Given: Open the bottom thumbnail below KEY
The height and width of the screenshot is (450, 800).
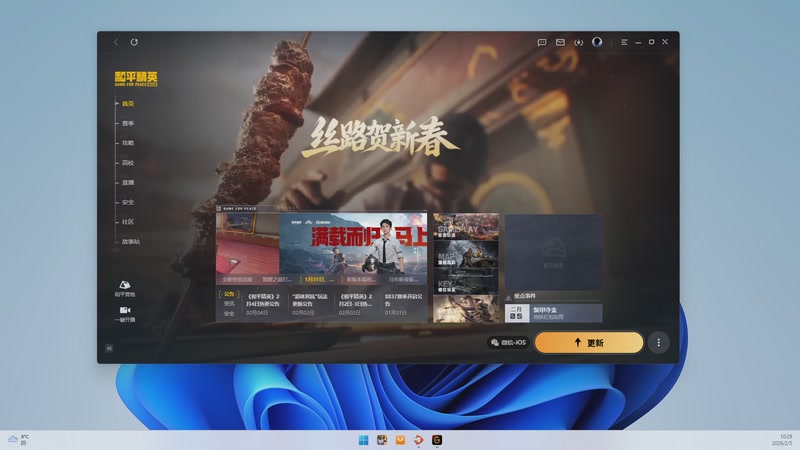Looking at the screenshot, I should [466, 309].
